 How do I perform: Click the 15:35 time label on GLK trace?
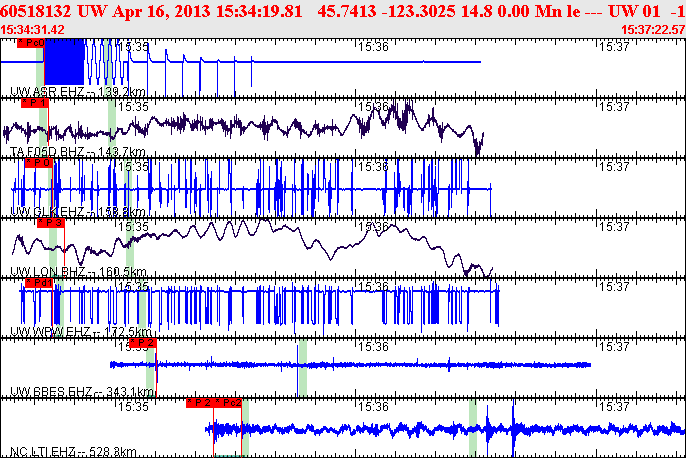(x=133, y=167)
